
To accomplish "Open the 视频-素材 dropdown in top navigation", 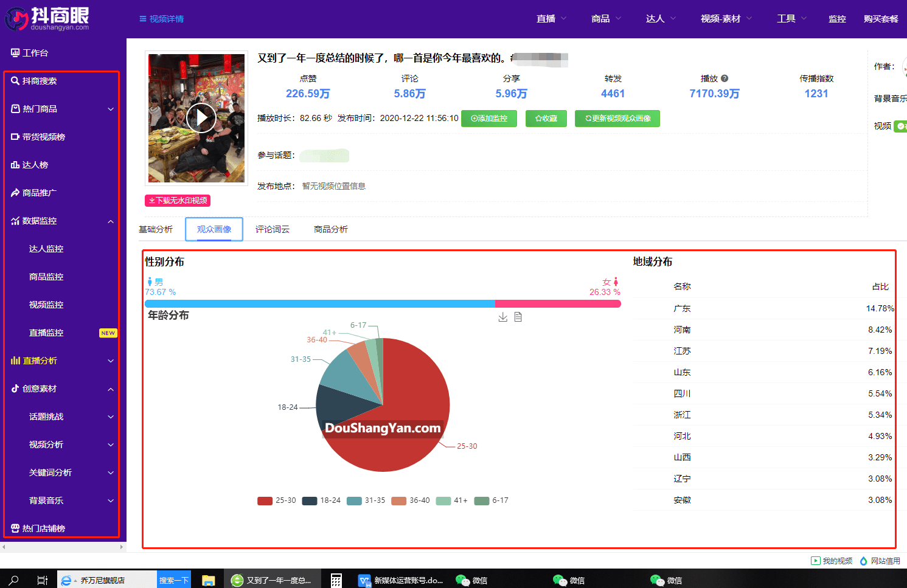I will coord(726,19).
